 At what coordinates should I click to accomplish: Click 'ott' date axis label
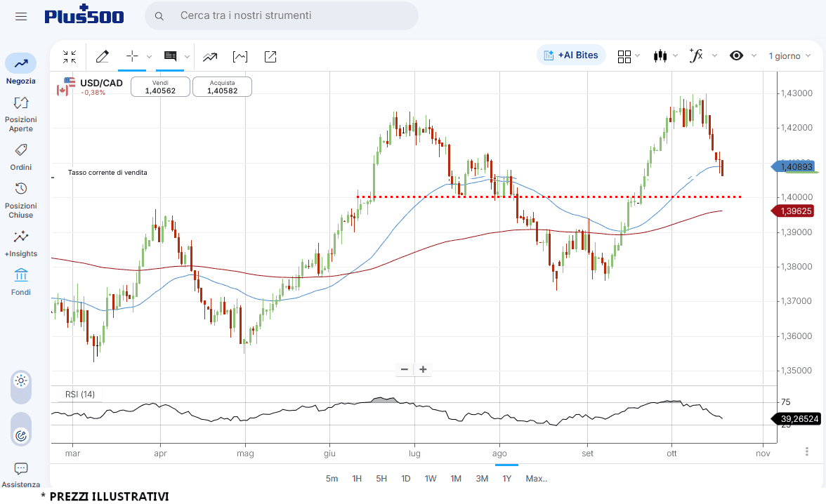[671, 453]
